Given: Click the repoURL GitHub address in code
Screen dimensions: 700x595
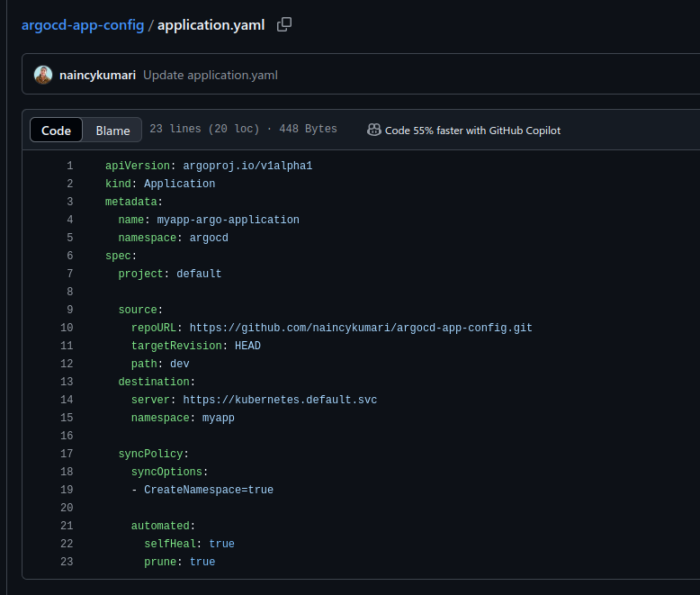Looking at the screenshot, I should 360,328.
